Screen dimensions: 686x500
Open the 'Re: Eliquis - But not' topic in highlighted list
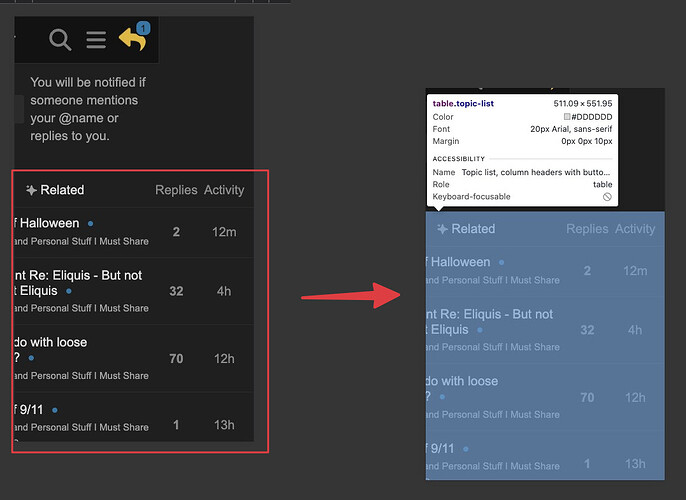tap(489, 322)
